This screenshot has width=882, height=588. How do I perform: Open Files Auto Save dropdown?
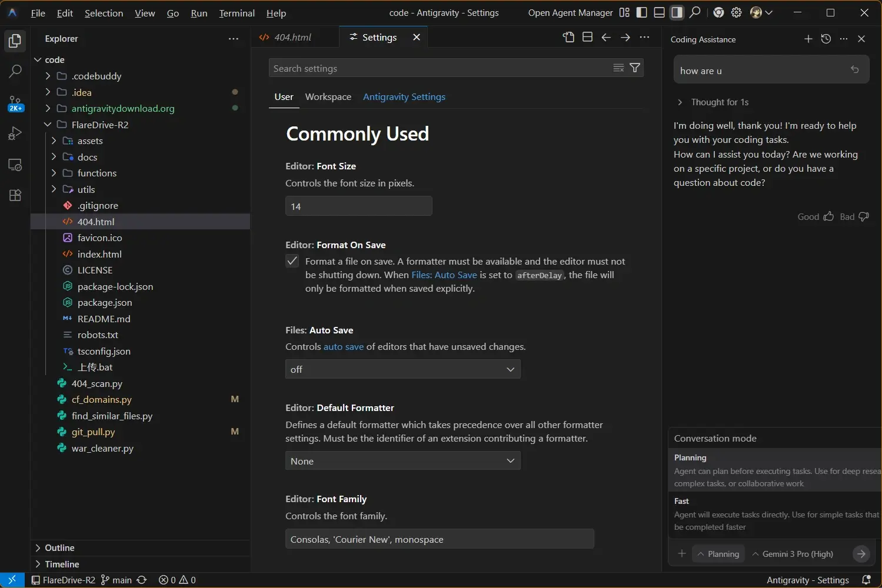coord(403,369)
